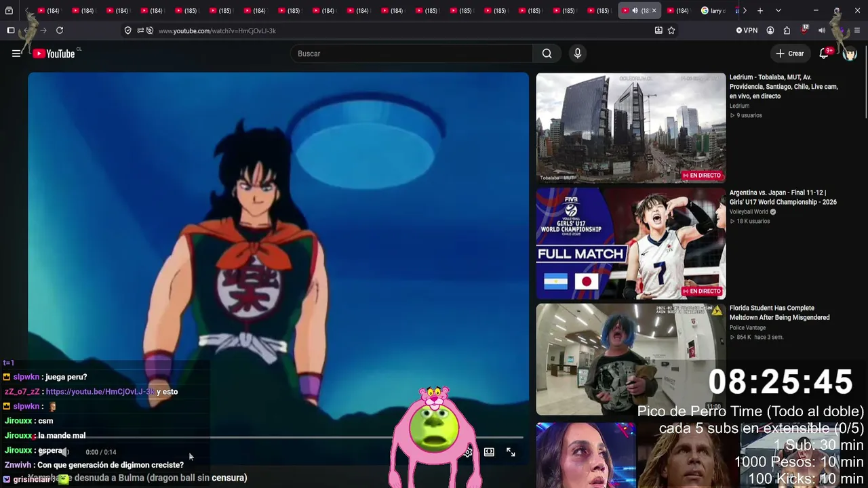Screen dimensions: 868x488
Task: Click the magnifier search button
Action: (547, 54)
